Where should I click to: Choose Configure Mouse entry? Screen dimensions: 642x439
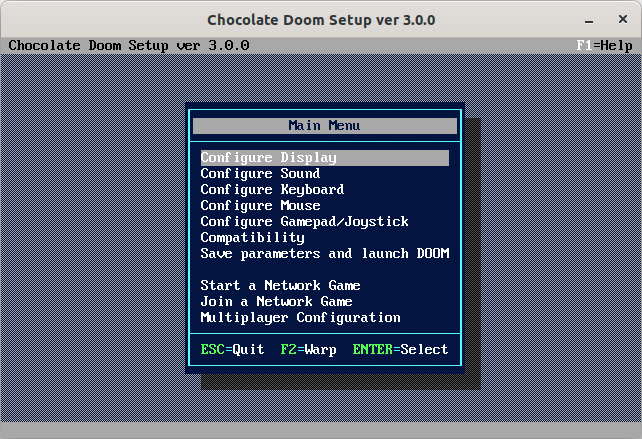tap(260, 206)
